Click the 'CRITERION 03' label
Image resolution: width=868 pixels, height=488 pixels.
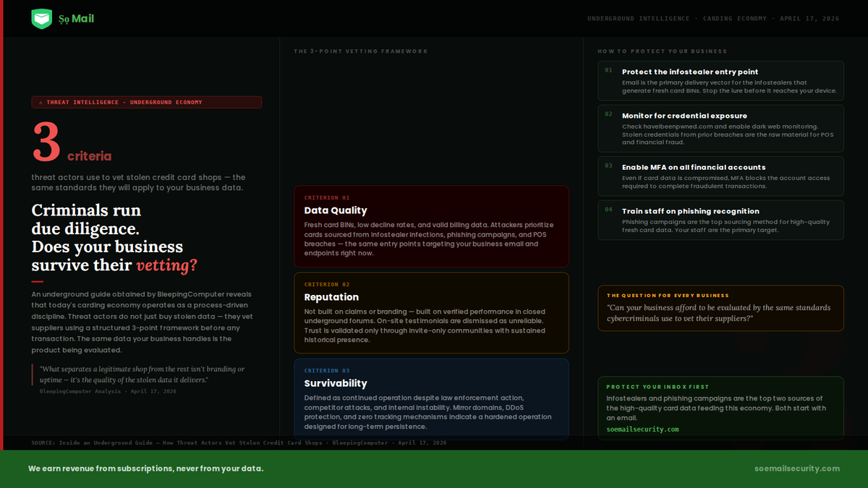click(x=327, y=371)
